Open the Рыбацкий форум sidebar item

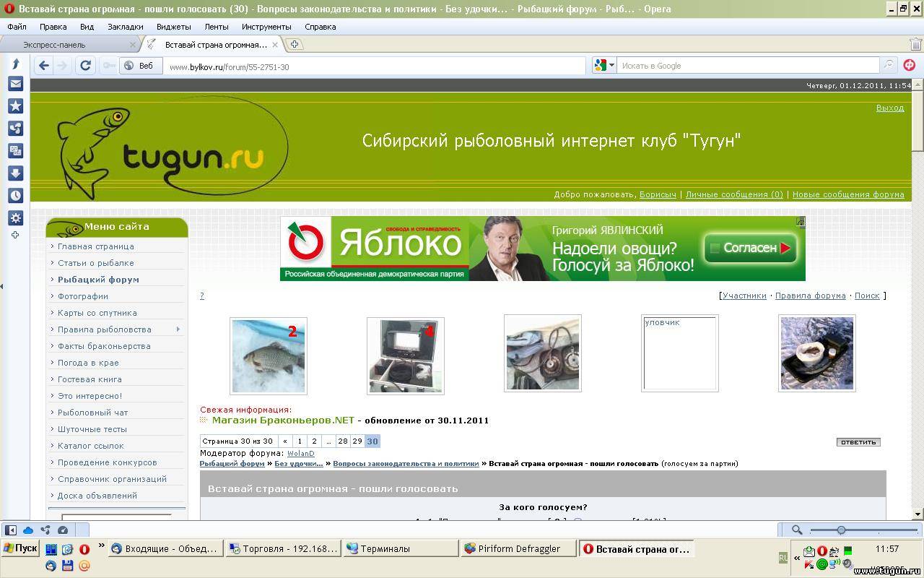(98, 280)
